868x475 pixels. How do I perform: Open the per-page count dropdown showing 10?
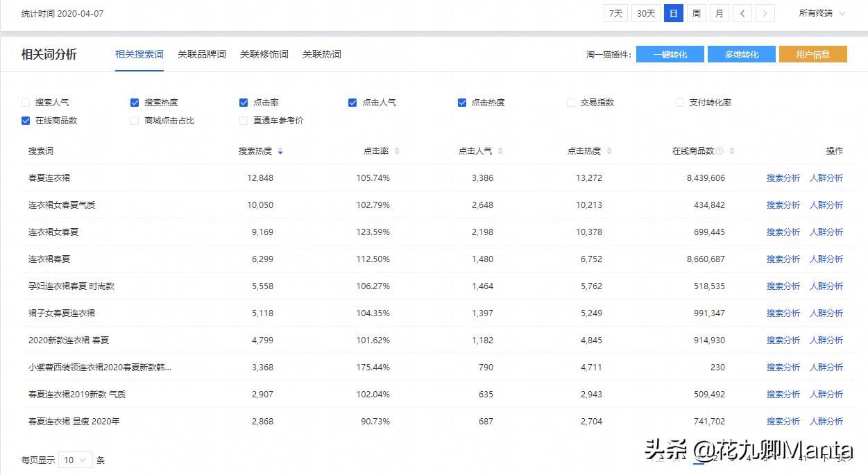coord(75,459)
